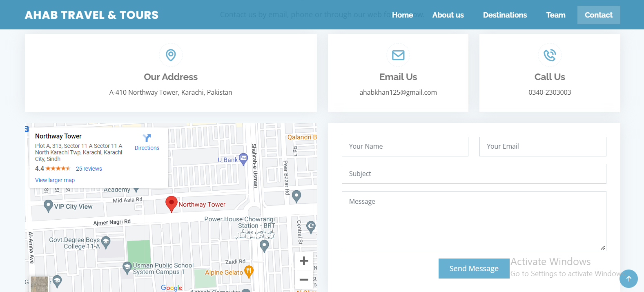Zoom out on the map
The width and height of the screenshot is (644, 292).
pos(304,280)
